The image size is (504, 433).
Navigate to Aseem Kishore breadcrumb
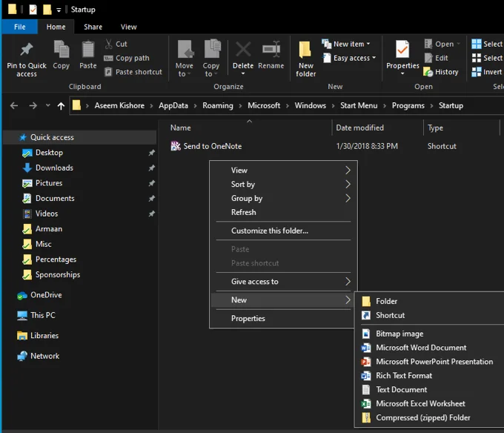click(119, 105)
